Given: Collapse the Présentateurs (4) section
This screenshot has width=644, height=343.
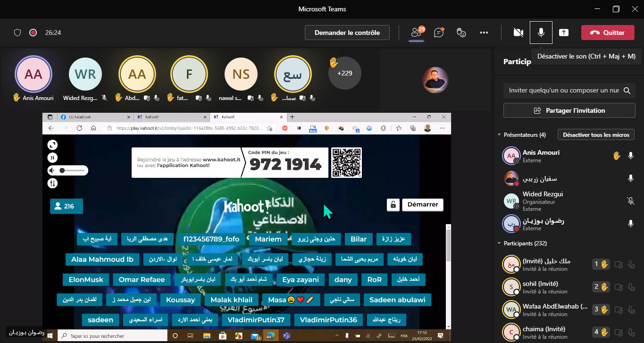Looking at the screenshot, I should [x=499, y=135].
